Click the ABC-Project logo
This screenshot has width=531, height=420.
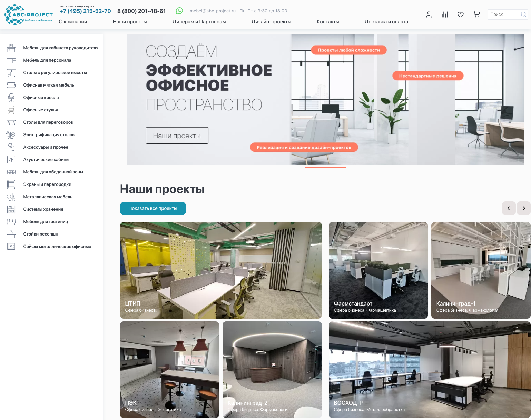[29, 15]
